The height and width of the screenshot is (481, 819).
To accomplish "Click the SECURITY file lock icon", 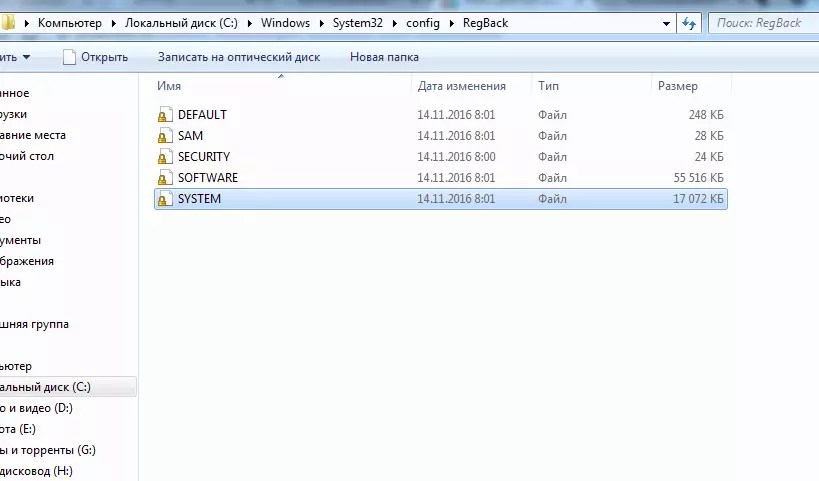I will coord(165,157).
